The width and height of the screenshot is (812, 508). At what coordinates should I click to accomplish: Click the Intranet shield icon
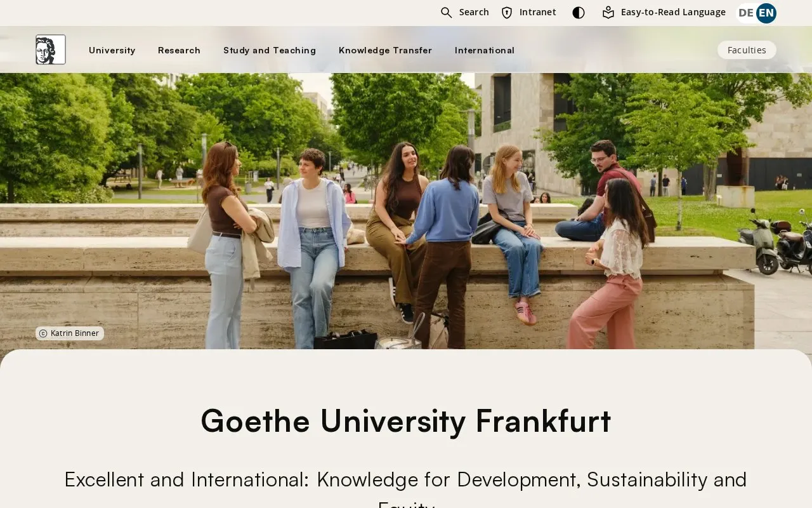(x=507, y=13)
